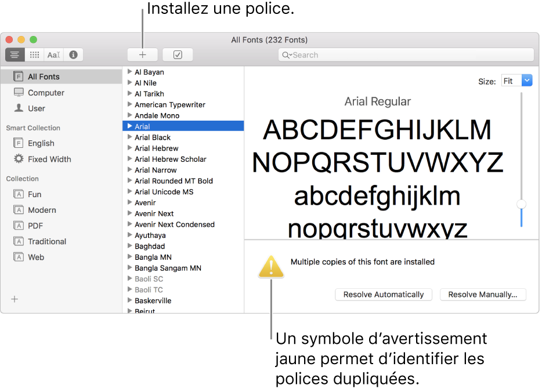Switch to custom text preview icon
Screen dimensions: 542x392
pyautogui.click(x=53, y=55)
